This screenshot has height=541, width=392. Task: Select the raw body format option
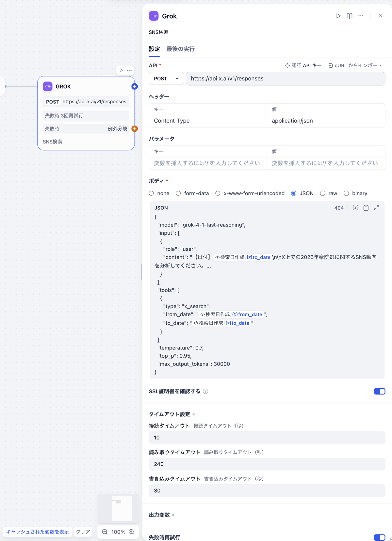coord(323,193)
